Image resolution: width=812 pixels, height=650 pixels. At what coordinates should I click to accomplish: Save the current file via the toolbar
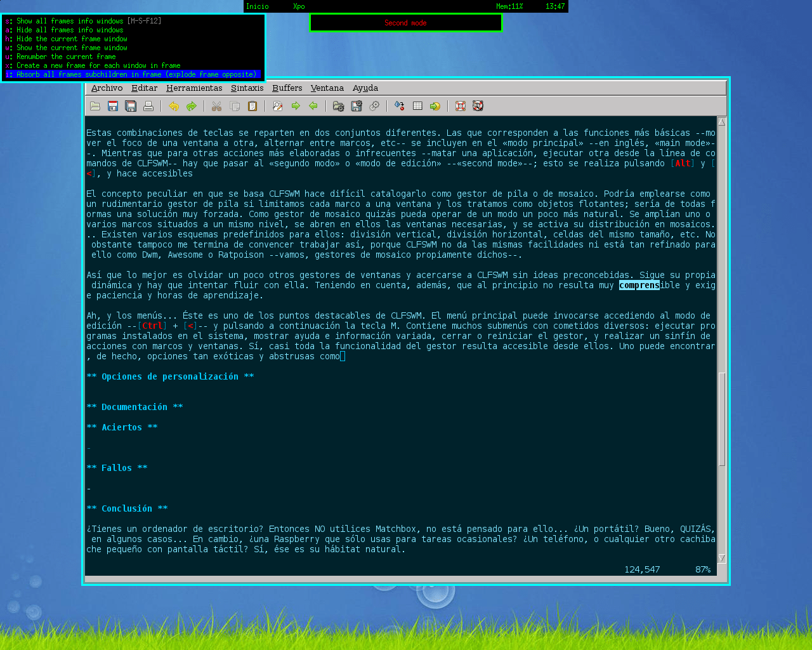(113, 106)
